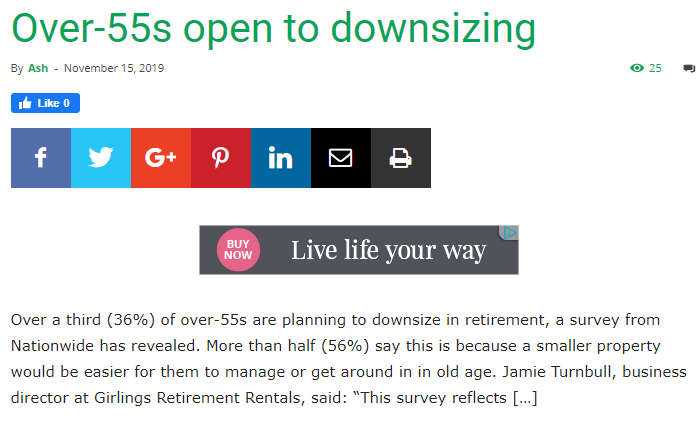Expand the truncated excerpt at the ellipsis
This screenshot has height=431, width=697.
point(525,398)
